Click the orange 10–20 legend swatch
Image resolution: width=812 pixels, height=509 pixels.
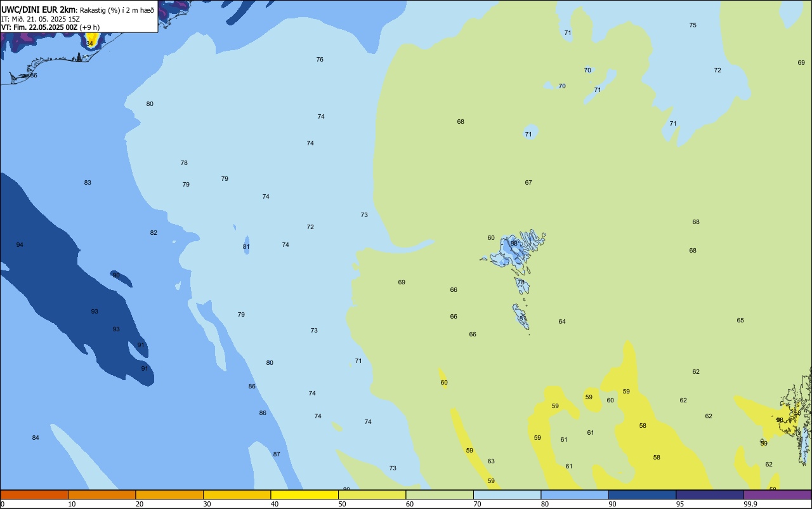pos(101,494)
